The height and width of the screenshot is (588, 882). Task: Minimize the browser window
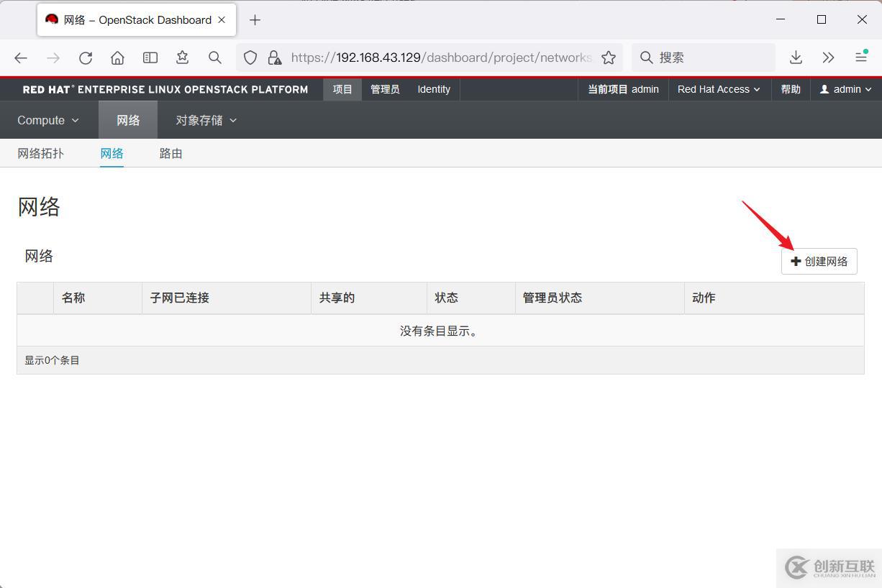[x=781, y=19]
